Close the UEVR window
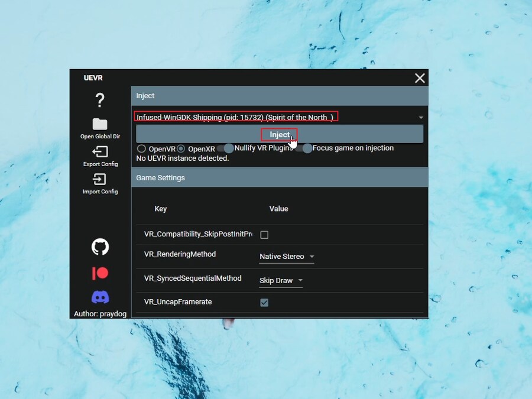 [x=420, y=78]
